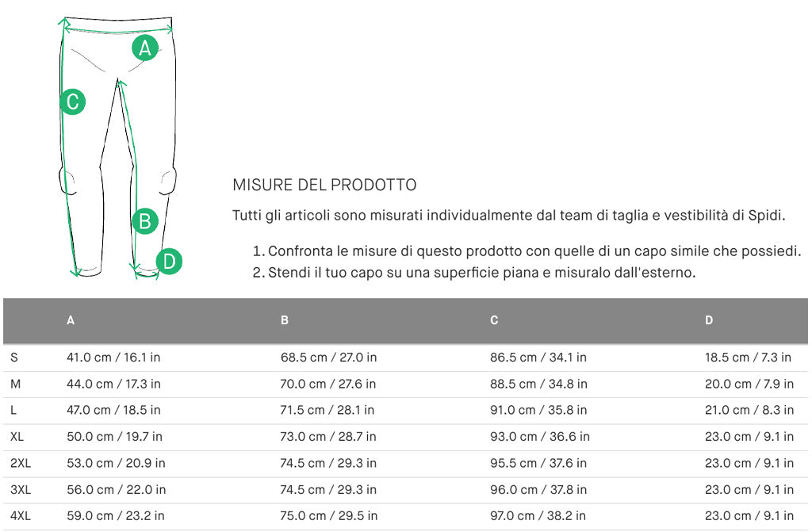
Task: Select column header C in the size table
Action: pos(494,320)
